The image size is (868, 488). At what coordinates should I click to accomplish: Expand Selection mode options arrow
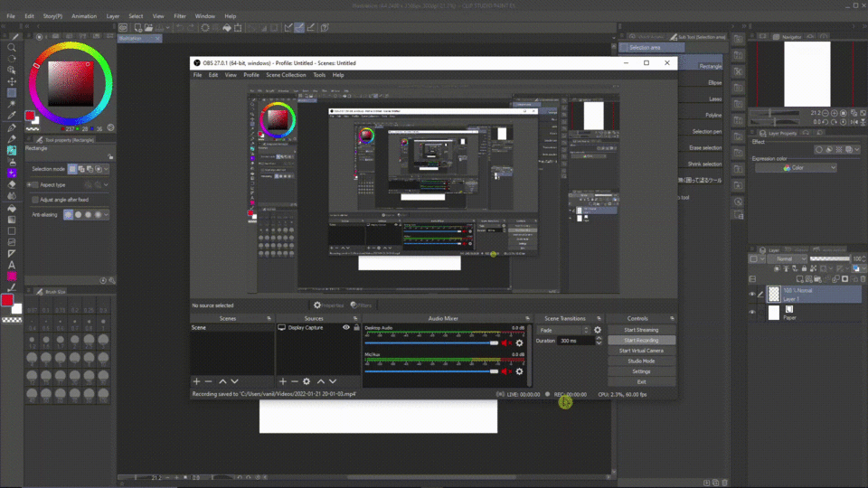[x=107, y=169]
